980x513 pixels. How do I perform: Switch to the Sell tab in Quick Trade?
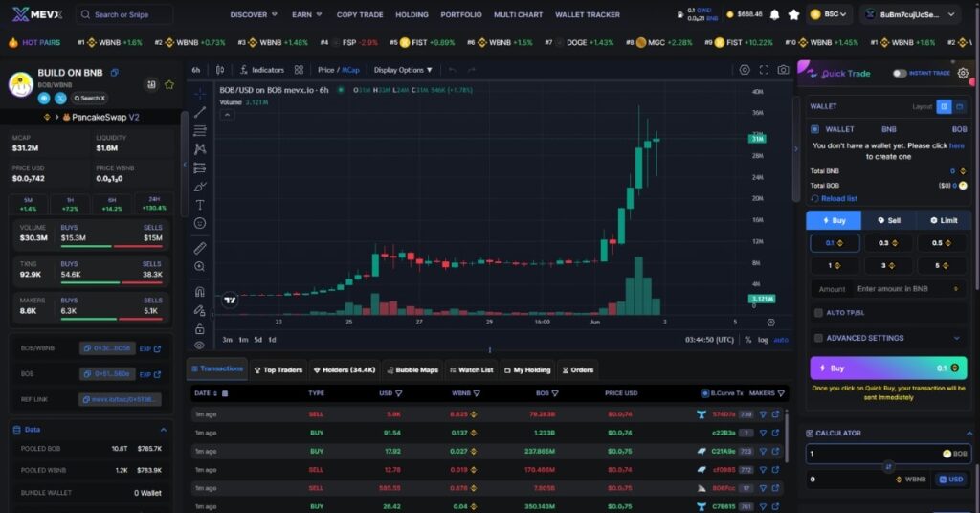tap(888, 220)
